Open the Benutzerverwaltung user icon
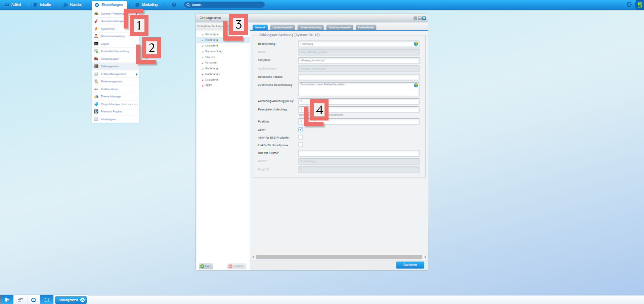The width and height of the screenshot is (644, 304). pos(96,36)
